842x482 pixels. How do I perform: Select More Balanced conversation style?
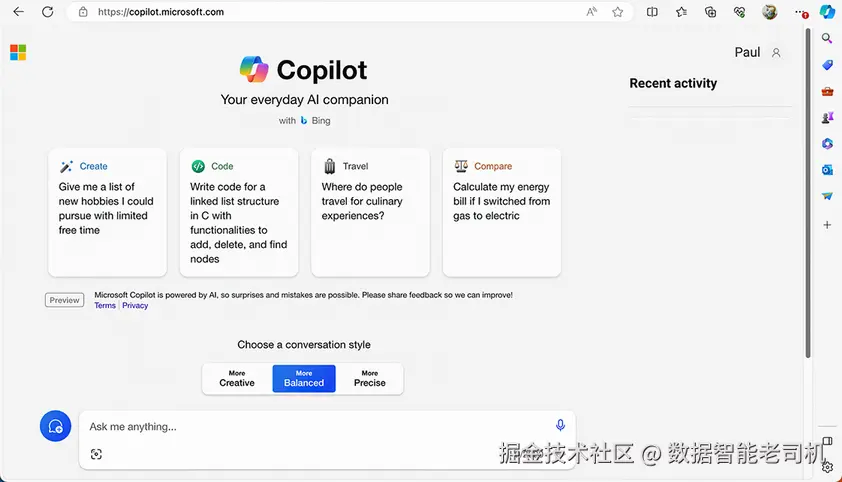[304, 378]
